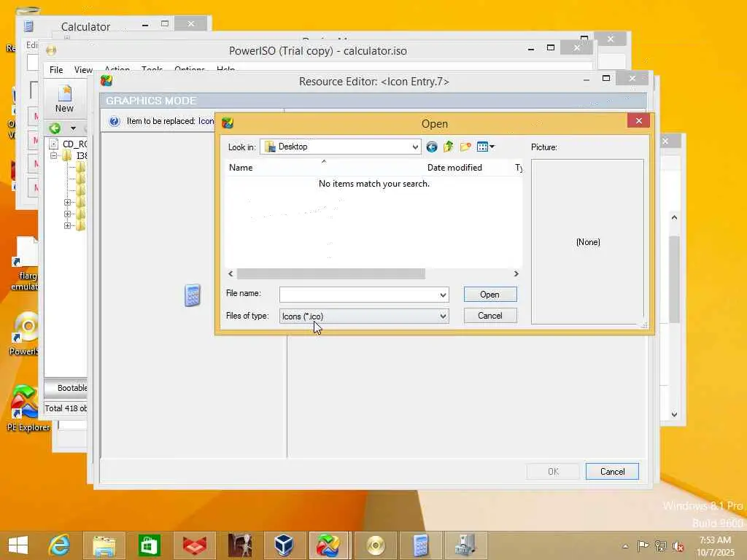Click the Resource Editor Cancel button
Viewport: 747px width, 560px height.
click(x=612, y=472)
